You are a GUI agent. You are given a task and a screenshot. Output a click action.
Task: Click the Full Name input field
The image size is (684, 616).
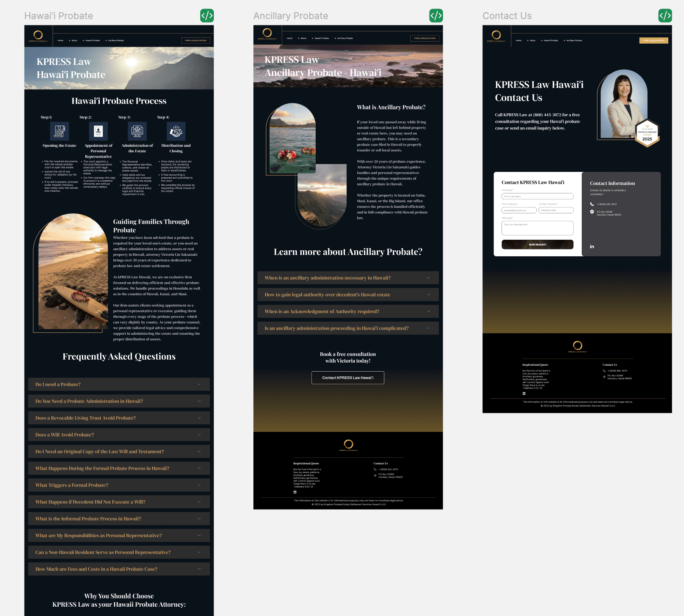pyautogui.click(x=537, y=196)
